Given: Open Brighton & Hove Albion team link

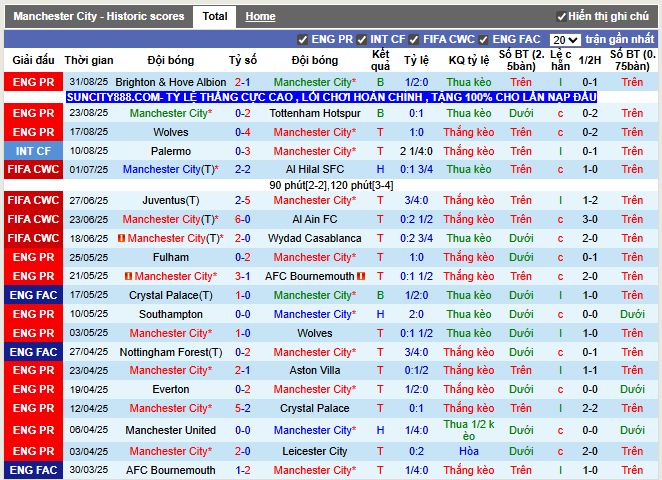Looking at the screenshot, I should [x=171, y=82].
